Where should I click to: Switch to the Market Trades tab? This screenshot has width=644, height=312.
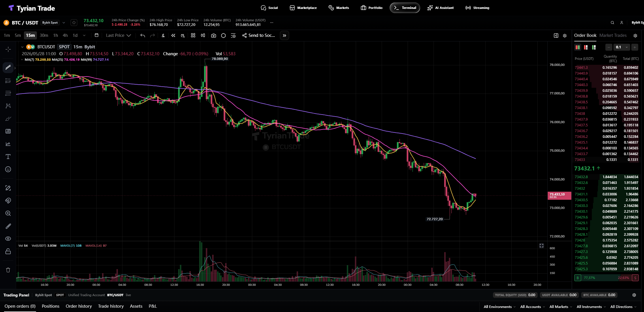pos(613,35)
